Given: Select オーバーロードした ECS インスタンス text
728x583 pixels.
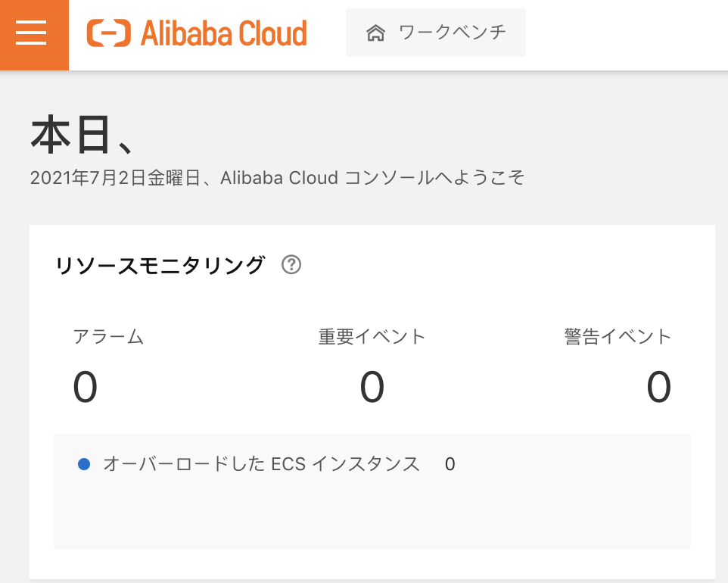Looking at the screenshot, I should [261, 464].
